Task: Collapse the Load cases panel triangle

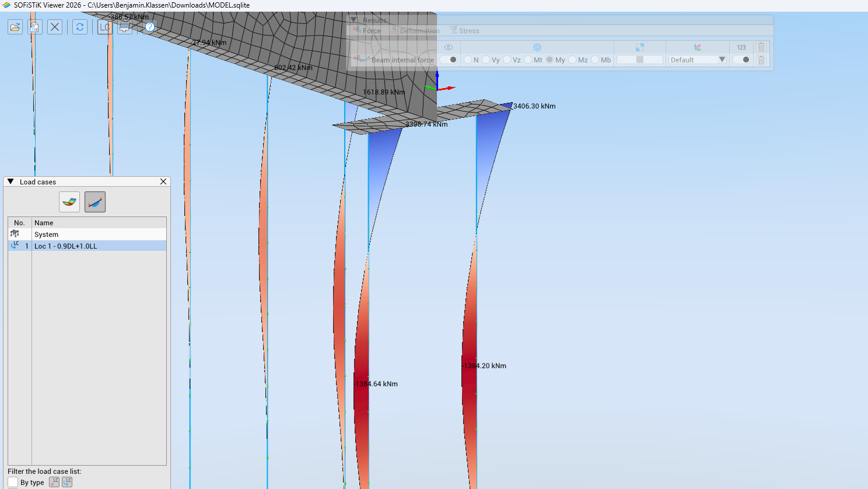Action: (10, 181)
